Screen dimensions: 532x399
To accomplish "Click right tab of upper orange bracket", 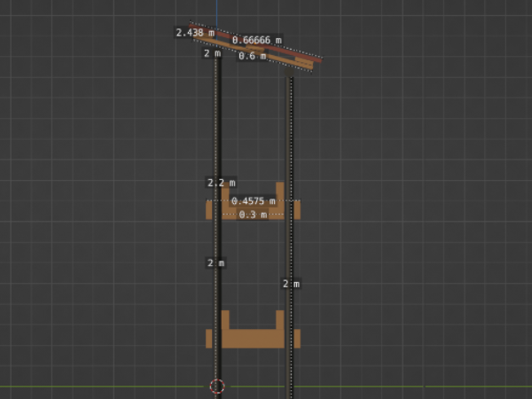I will coord(297,209).
